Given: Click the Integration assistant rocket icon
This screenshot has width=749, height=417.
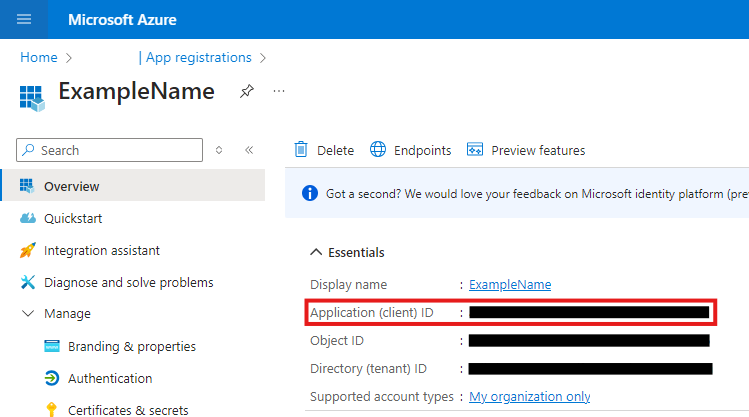Looking at the screenshot, I should coord(28,250).
